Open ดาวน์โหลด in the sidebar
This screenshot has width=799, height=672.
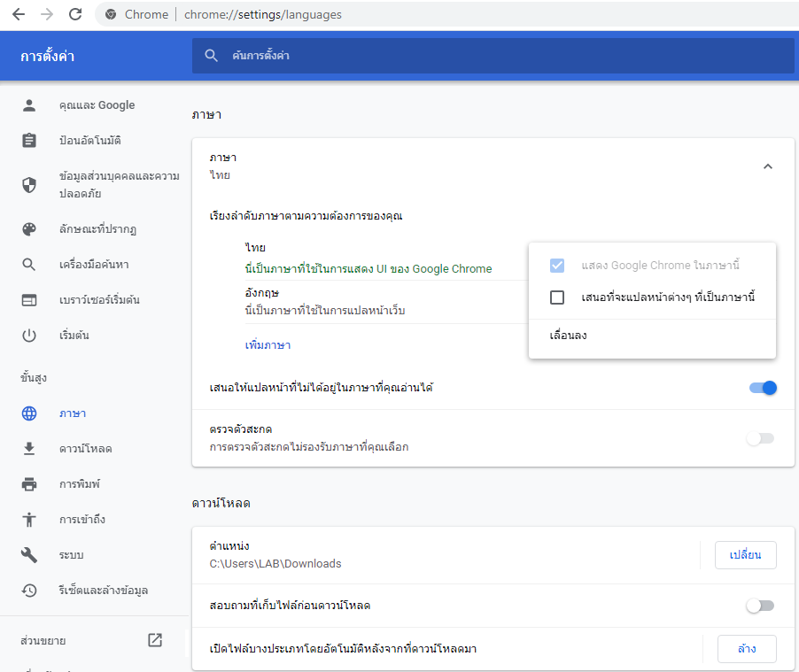tap(85, 449)
